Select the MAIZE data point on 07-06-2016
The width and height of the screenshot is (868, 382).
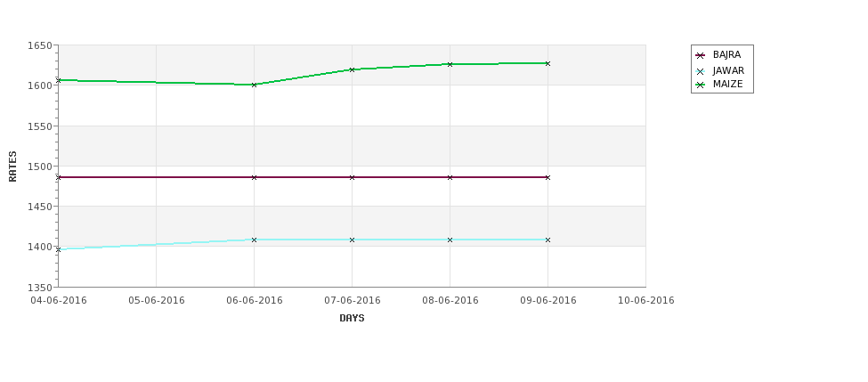[352, 69]
